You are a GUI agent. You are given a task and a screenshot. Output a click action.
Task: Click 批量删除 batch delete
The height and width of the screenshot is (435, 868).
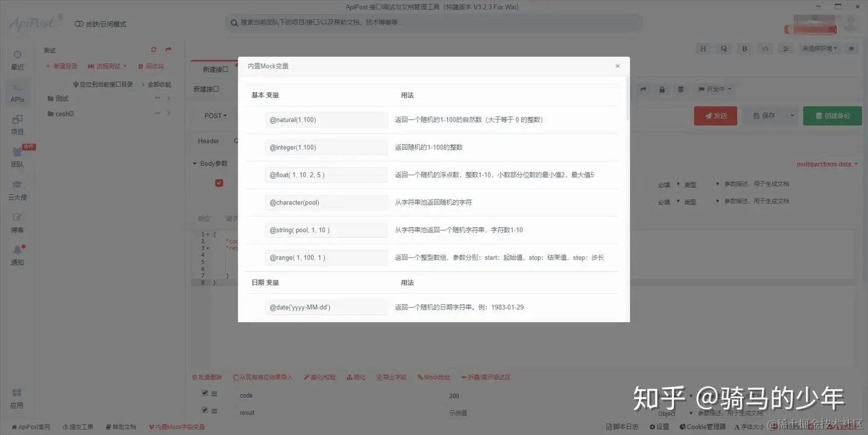click(207, 378)
